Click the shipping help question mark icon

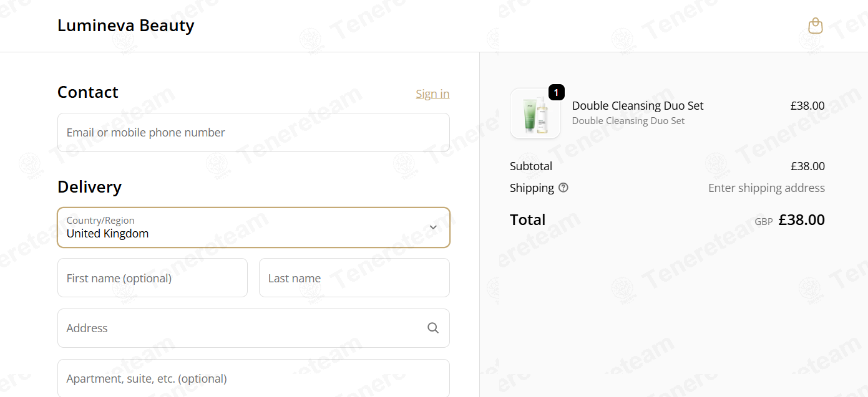563,188
